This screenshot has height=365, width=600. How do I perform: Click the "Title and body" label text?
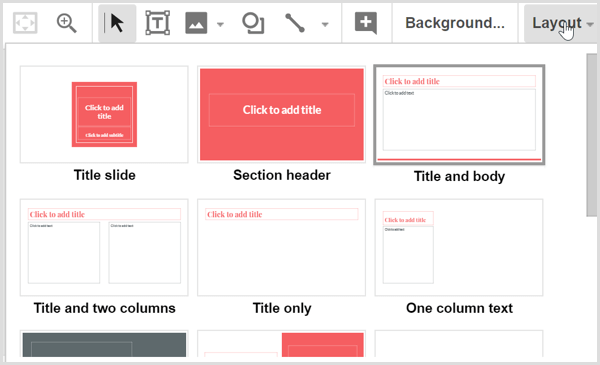459,176
